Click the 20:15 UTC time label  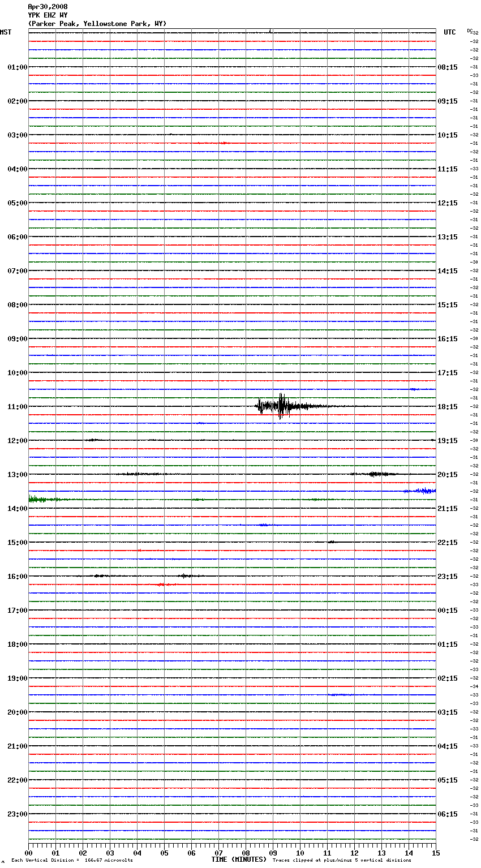click(x=448, y=475)
